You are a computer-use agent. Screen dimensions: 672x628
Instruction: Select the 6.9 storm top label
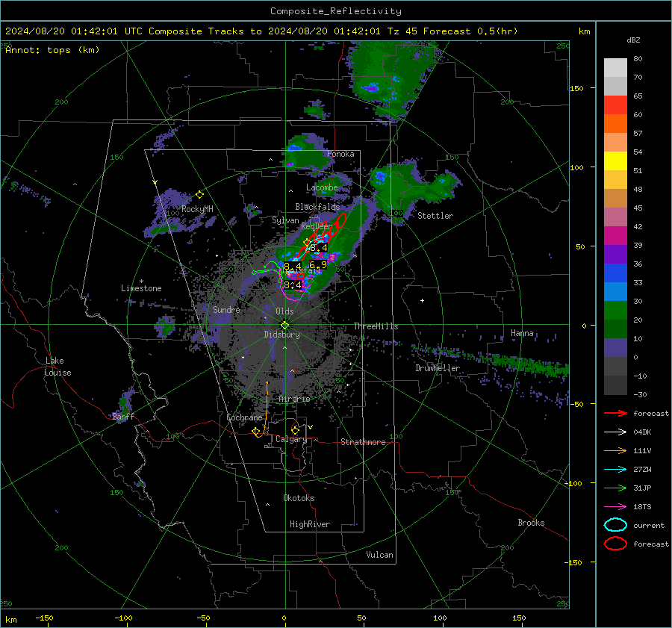click(317, 265)
